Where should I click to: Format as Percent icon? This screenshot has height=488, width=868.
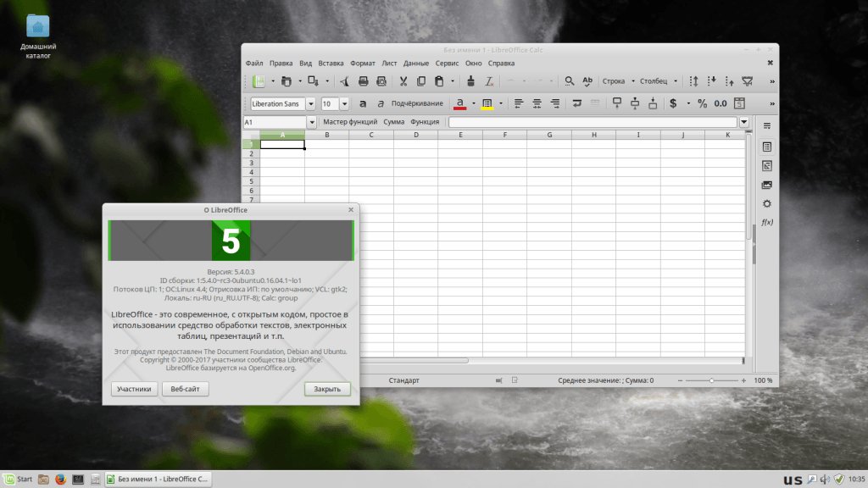click(x=702, y=103)
